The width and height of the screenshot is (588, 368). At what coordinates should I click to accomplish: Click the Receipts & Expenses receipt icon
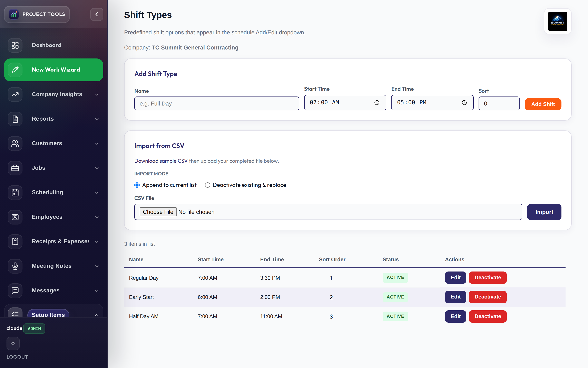click(15, 242)
